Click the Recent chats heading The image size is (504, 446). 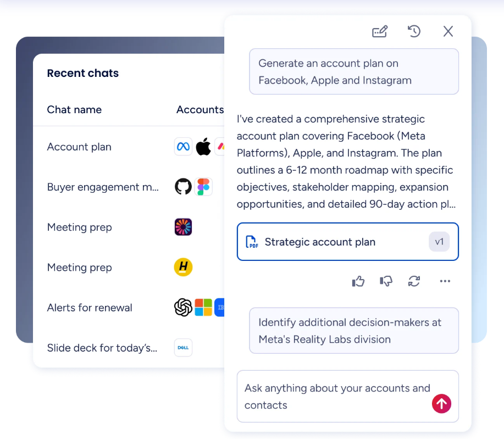tap(83, 73)
